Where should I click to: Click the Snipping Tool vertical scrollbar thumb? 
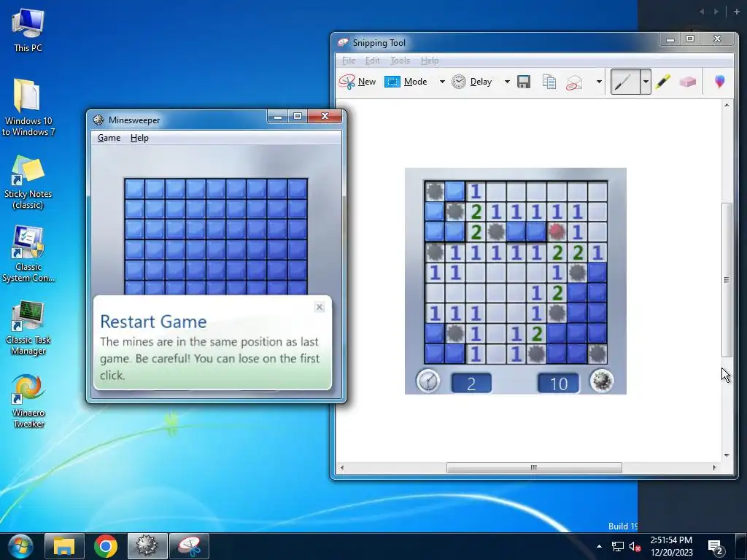click(x=727, y=279)
